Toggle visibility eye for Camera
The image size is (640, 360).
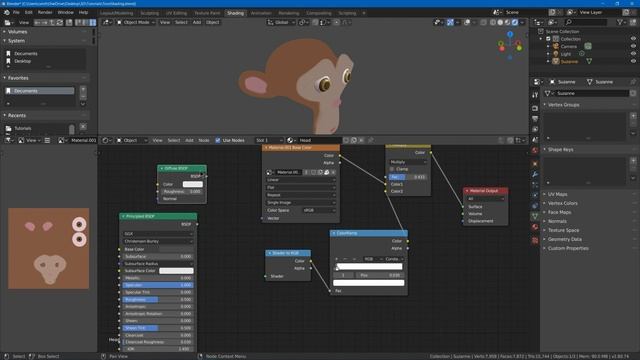pos(633,47)
